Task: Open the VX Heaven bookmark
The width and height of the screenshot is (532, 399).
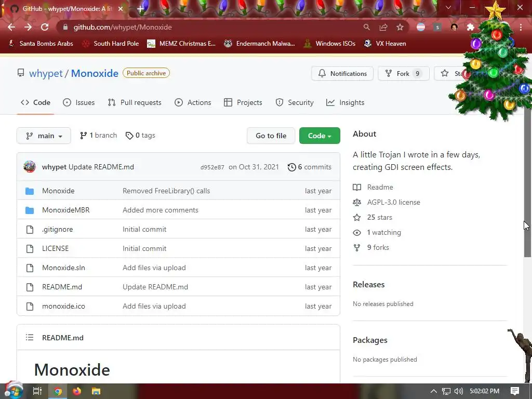Action: pos(385,44)
